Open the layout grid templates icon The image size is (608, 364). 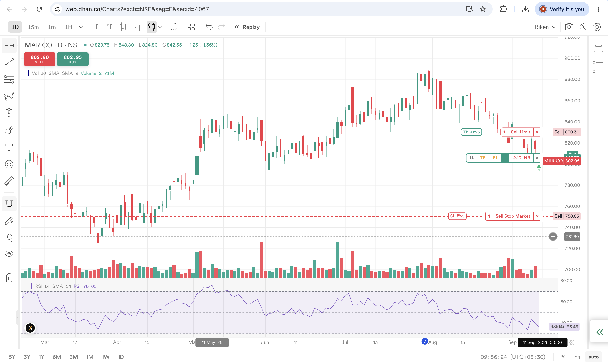[x=191, y=27]
